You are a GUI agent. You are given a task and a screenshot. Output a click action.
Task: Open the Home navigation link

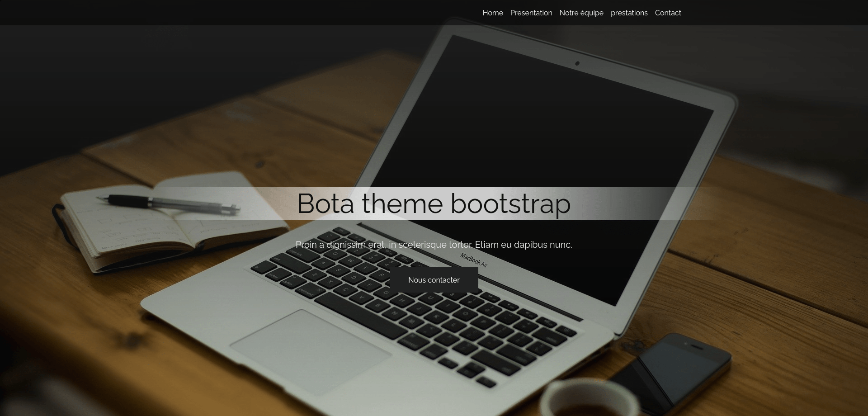(492, 13)
